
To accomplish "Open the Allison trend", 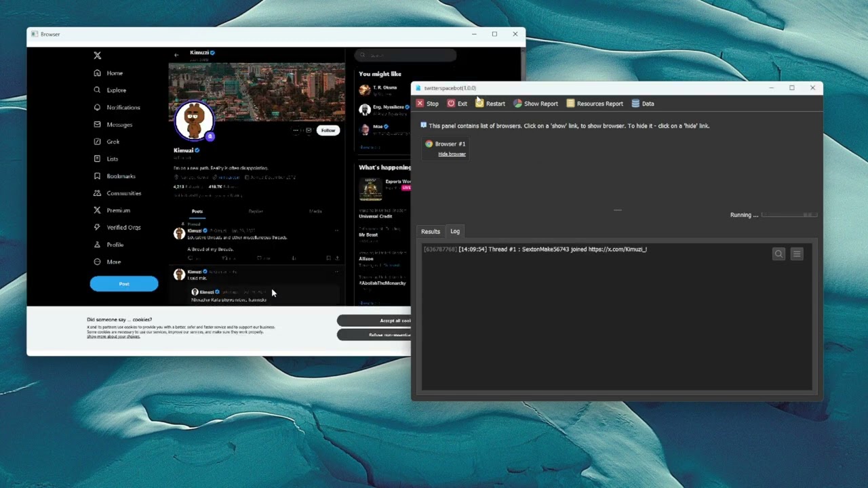I will pyautogui.click(x=366, y=258).
